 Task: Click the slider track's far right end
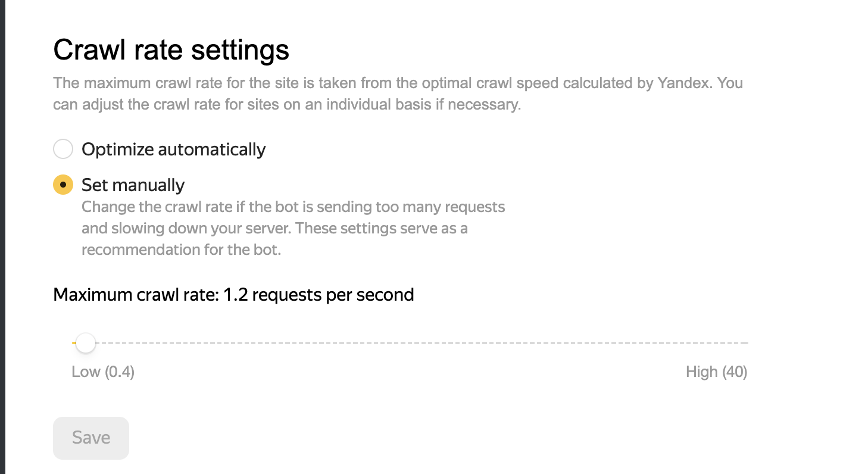747,343
